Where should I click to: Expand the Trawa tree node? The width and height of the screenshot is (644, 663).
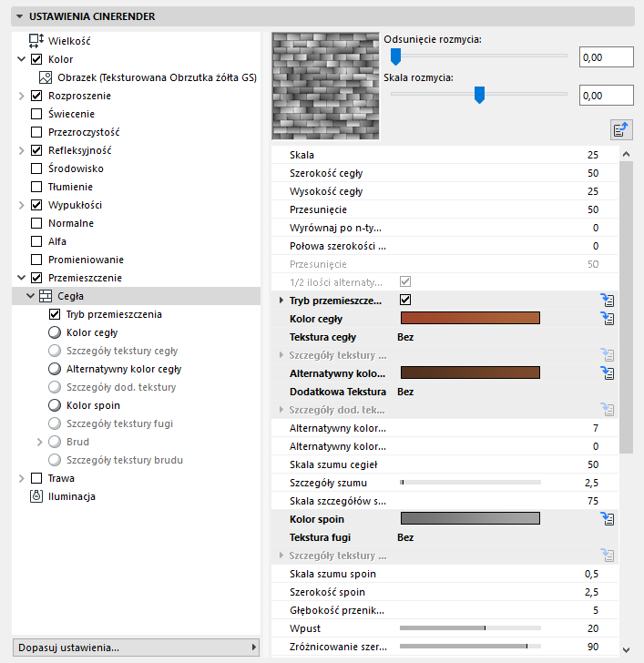pyautogui.click(x=22, y=478)
